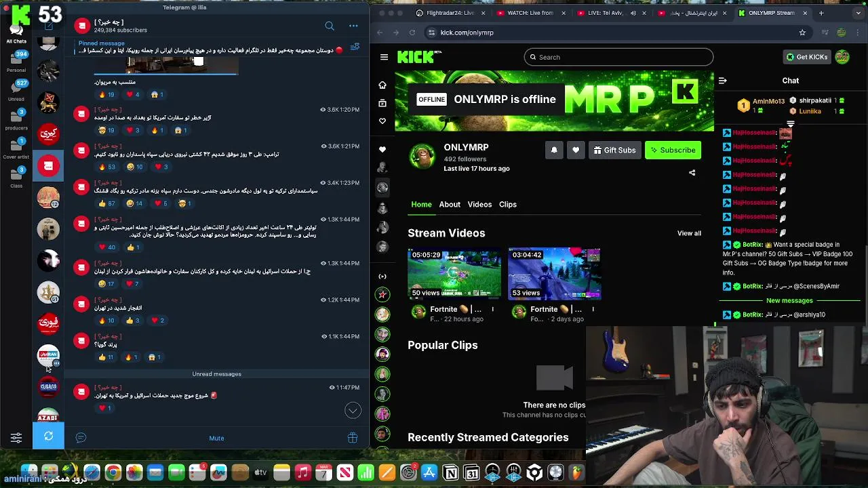This screenshot has width=868, height=488.
Task: Open the Clips tab on ONLYMRP
Action: [508, 205]
